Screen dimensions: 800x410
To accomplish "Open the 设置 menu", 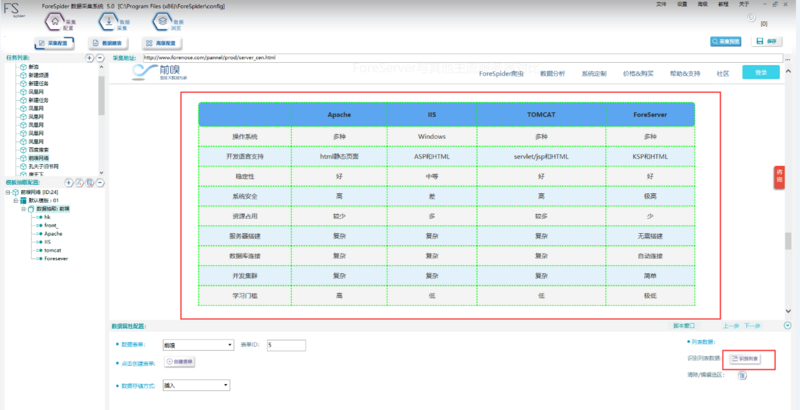I will (682, 4).
